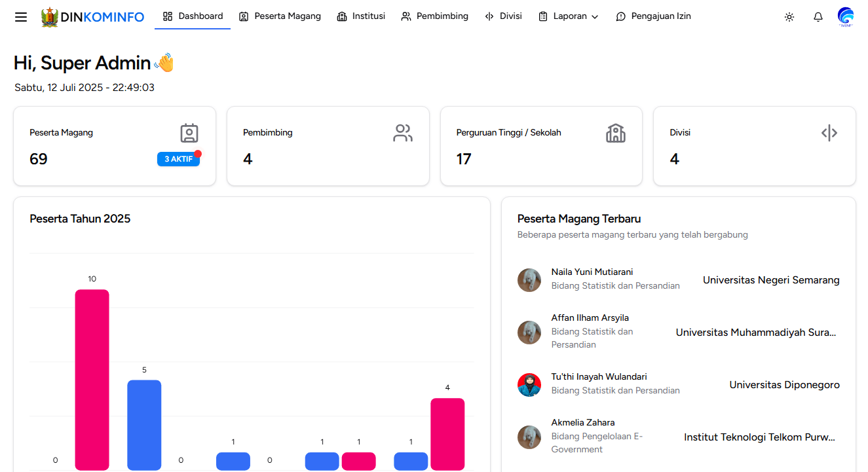Viewport: 868px width, 472px height.
Task: Select Naila Yuni Mutiarani's entry
Action: coord(592,272)
